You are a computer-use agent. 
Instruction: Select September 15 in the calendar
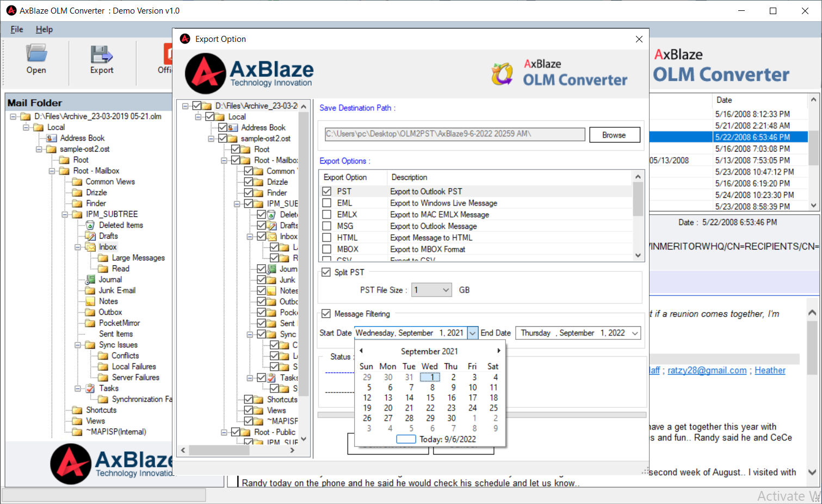(x=430, y=397)
